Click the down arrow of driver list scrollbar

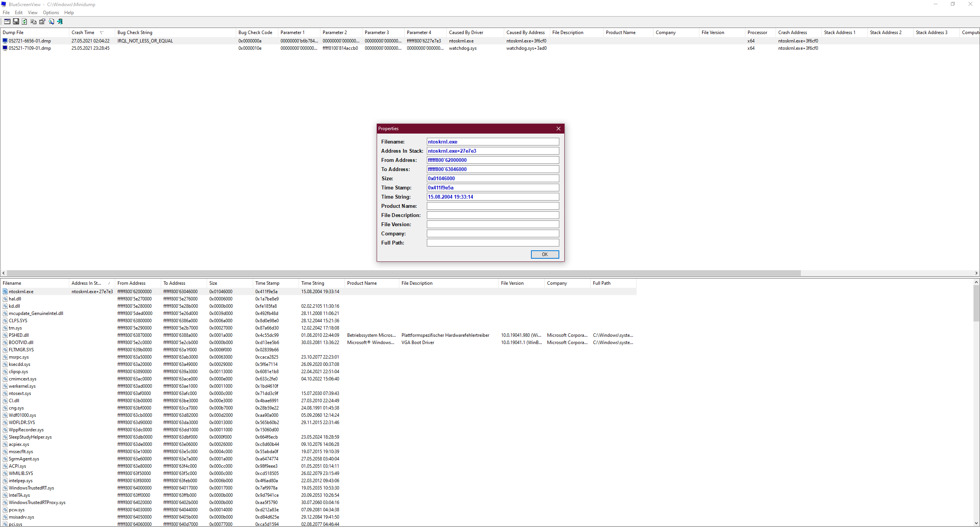pyautogui.click(x=976, y=523)
